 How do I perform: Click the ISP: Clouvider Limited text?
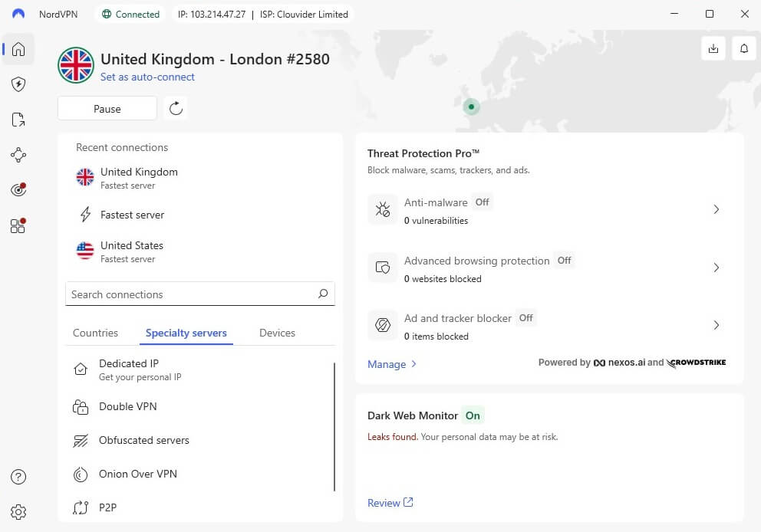(304, 14)
